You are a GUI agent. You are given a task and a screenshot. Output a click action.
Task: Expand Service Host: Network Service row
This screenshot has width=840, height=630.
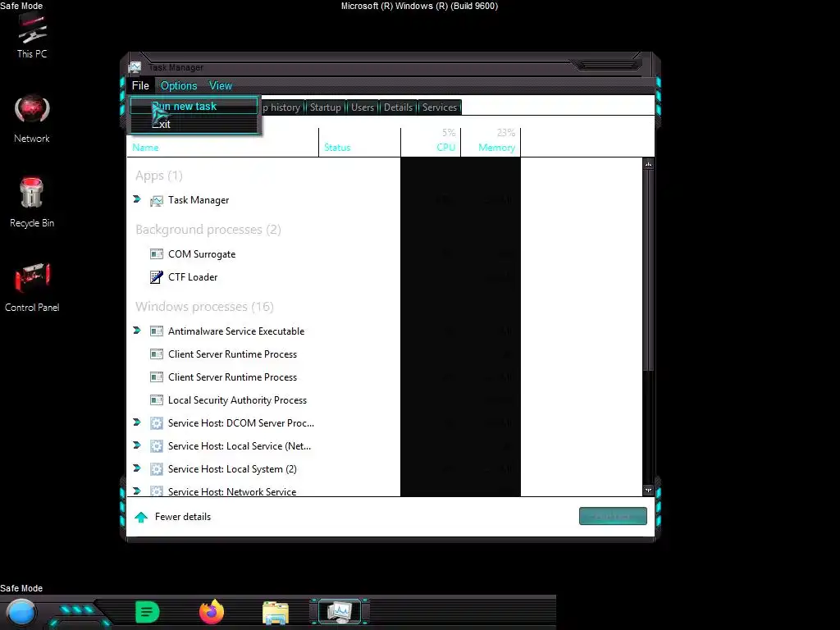137,491
